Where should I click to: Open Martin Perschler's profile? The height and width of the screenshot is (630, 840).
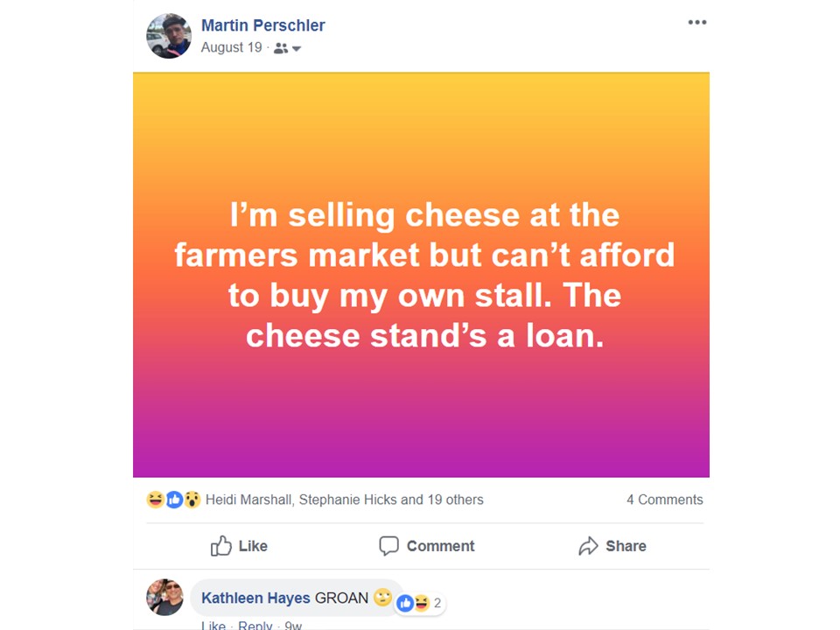click(262, 25)
